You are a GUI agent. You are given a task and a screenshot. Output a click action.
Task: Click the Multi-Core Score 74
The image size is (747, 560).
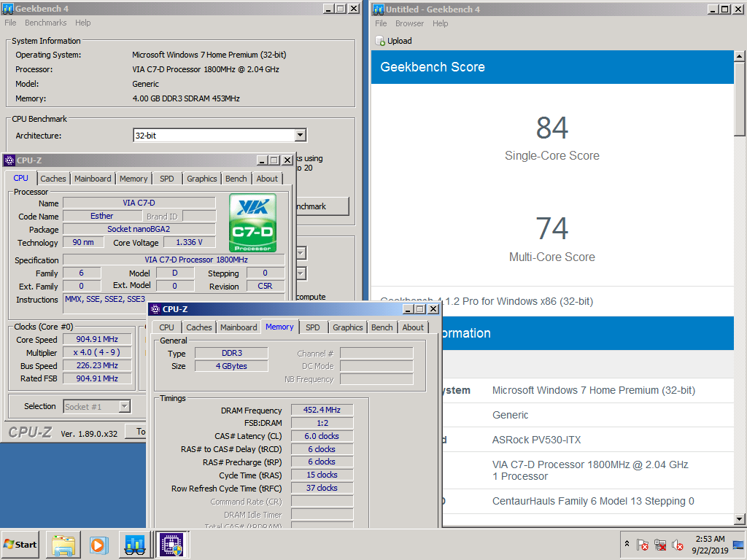pos(551,228)
